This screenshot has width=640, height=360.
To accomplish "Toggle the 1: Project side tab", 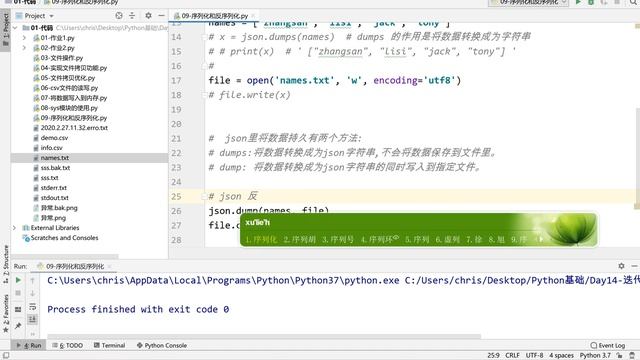I will [x=5, y=30].
